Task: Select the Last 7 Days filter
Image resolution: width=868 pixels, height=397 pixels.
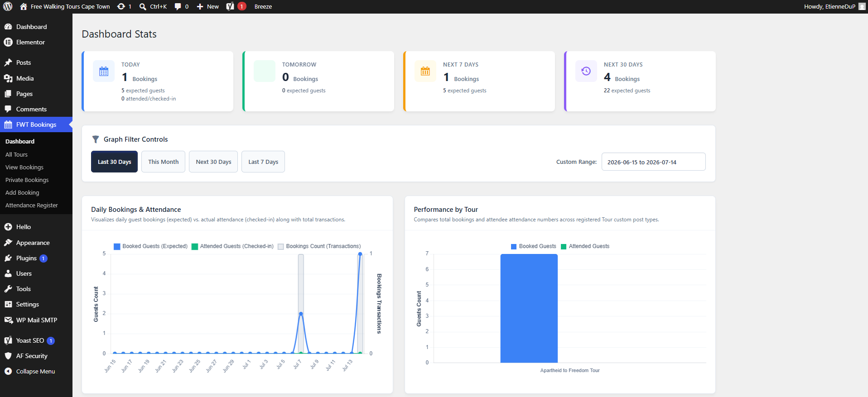Action: tap(263, 162)
